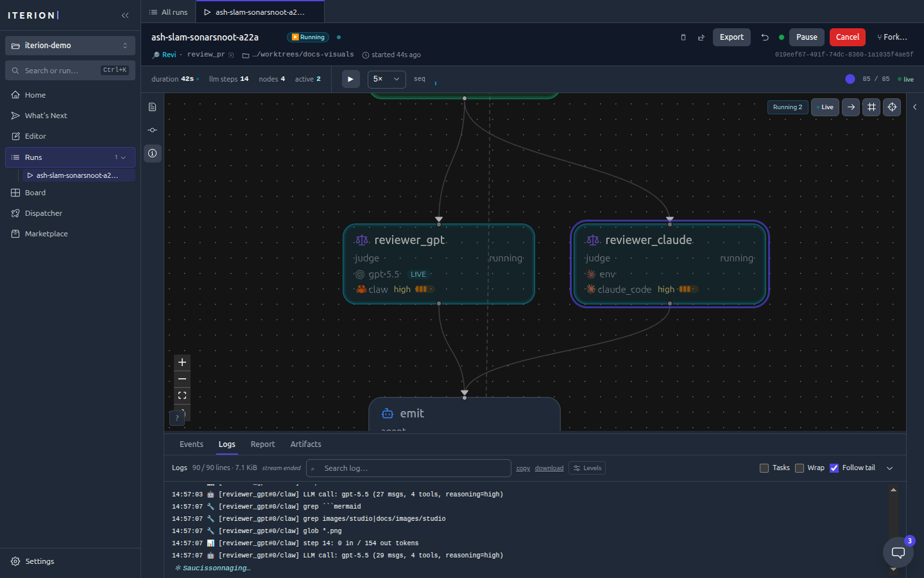Open the Board view
The width and height of the screenshot is (924, 578).
tap(71, 193)
